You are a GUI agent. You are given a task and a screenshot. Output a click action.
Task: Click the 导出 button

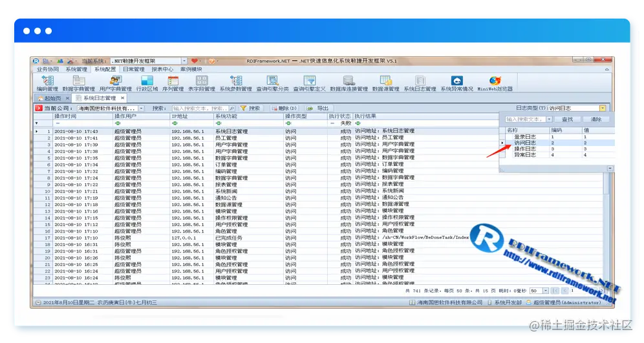pos(318,109)
